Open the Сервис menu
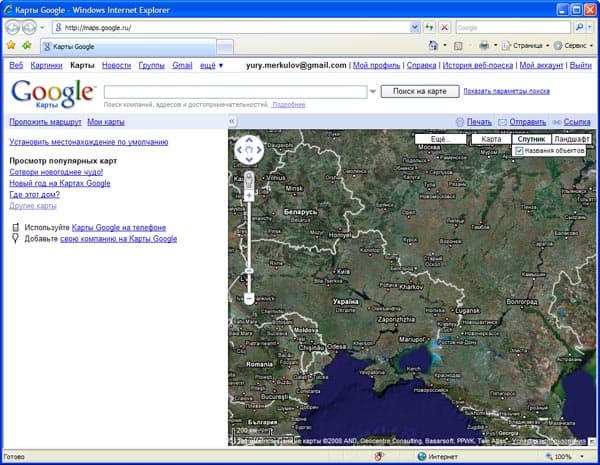Image resolution: width=600 pixels, height=465 pixels. pyautogui.click(x=574, y=46)
